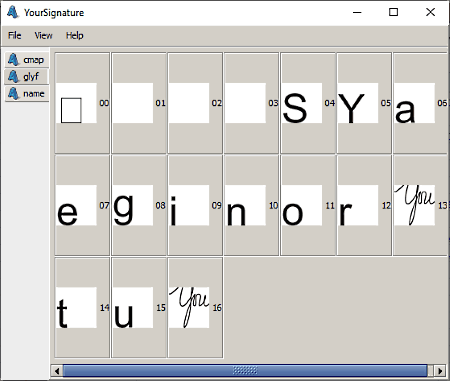450x381 pixels.
Task: Select the lowercase o glyph 11
Action: tap(308, 205)
